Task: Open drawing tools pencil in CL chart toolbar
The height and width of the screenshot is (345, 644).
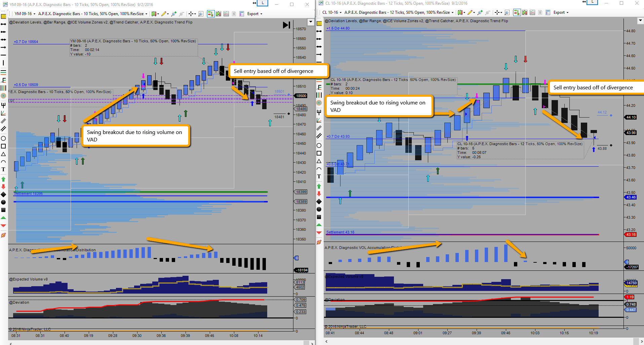Action: [471, 12]
